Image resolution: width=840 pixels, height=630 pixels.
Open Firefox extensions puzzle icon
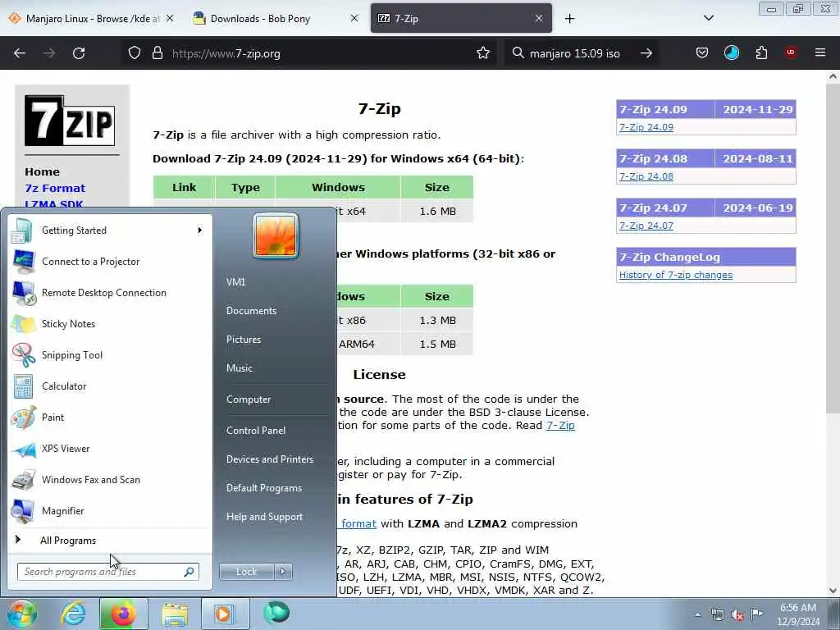pyautogui.click(x=761, y=52)
